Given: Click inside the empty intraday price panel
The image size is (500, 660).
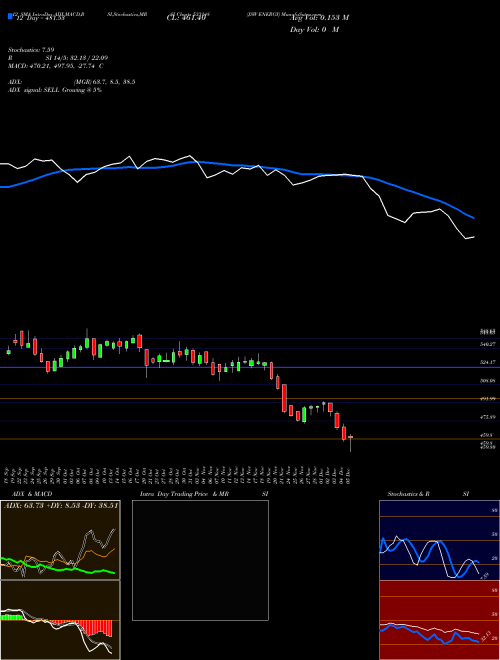Looking at the screenshot, I should pyautogui.click(x=200, y=560).
